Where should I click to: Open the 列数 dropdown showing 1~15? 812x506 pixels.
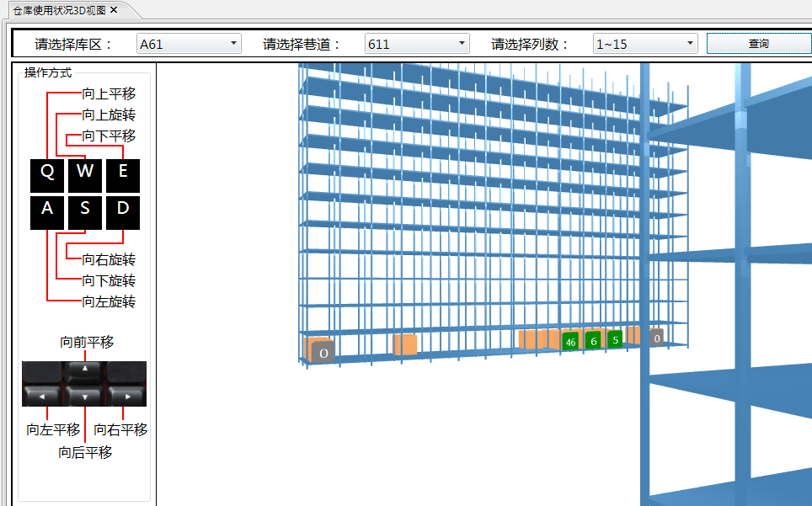(x=645, y=44)
